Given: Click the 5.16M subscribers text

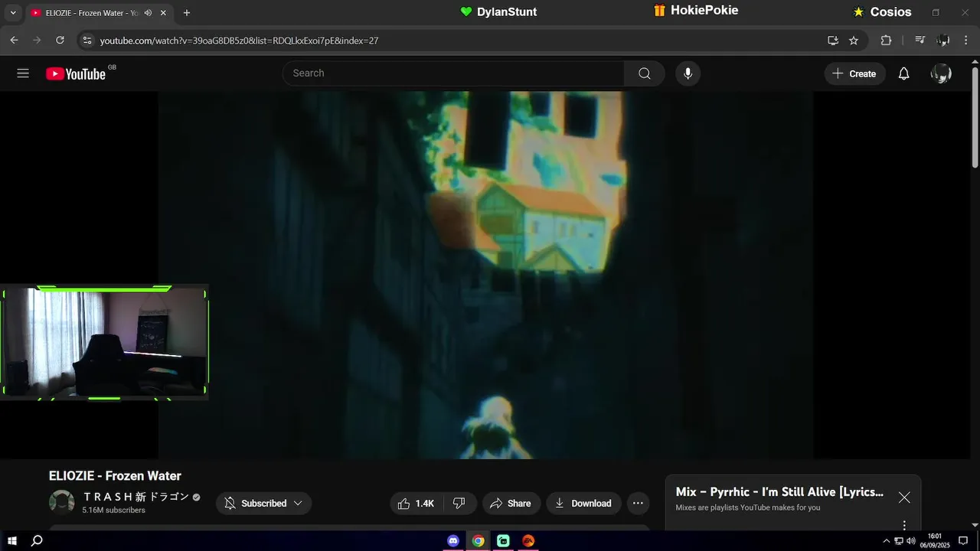Looking at the screenshot, I should pyautogui.click(x=114, y=510).
